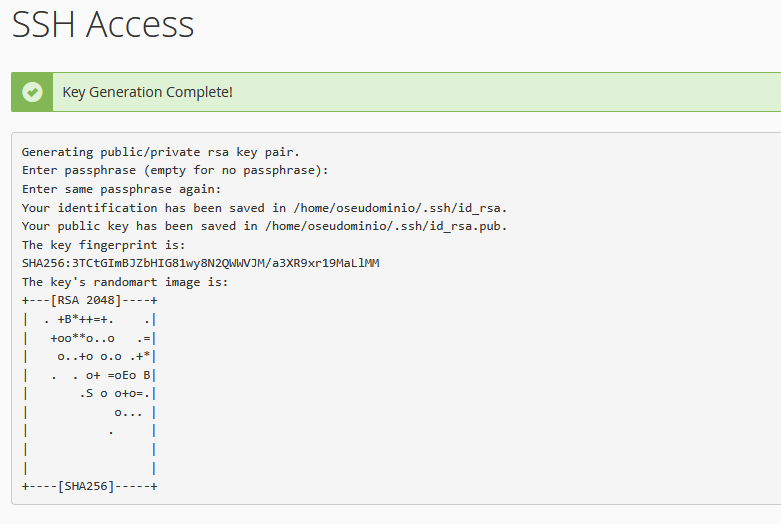781x524 pixels.
Task: Click the Key Generation Complete! message
Action: coord(147,92)
